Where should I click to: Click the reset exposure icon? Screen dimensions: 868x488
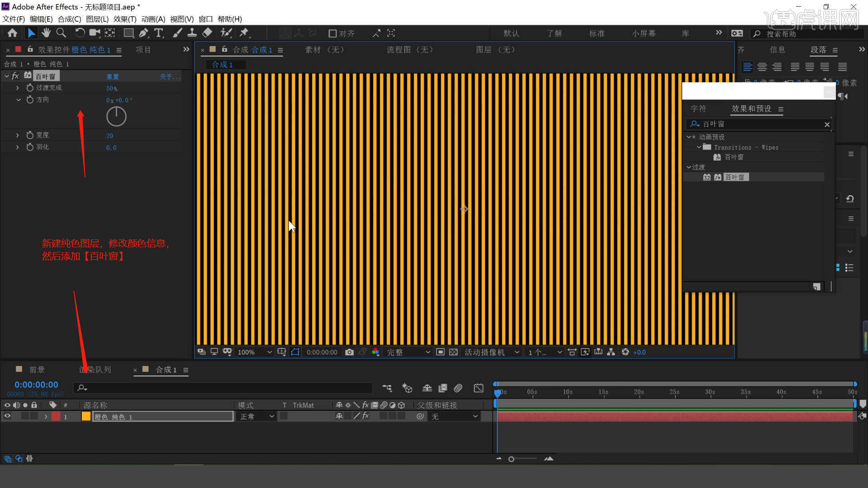(x=625, y=352)
